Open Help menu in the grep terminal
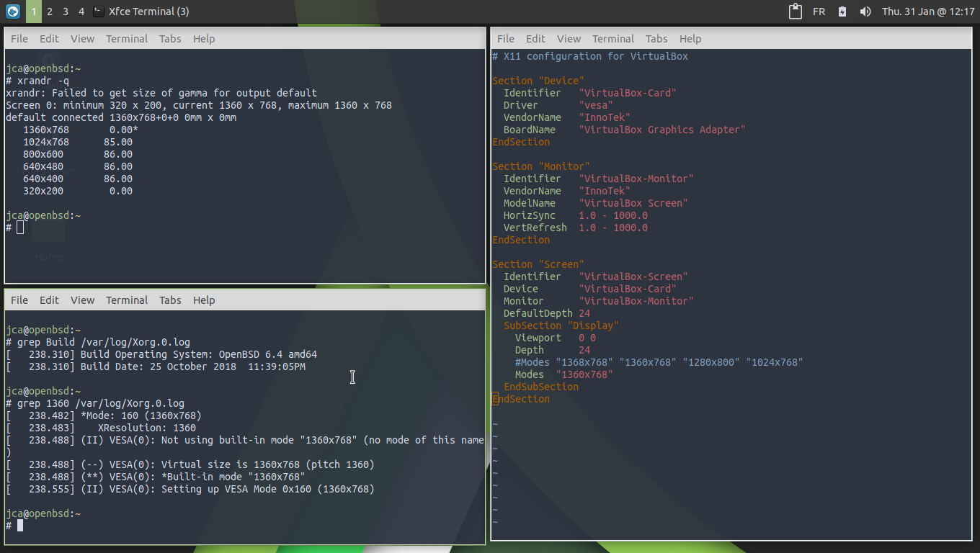The image size is (980, 553). click(204, 300)
